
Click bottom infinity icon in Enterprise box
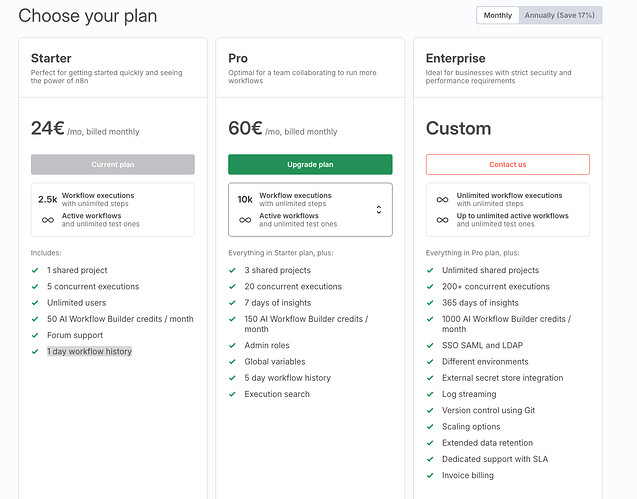pos(442,220)
